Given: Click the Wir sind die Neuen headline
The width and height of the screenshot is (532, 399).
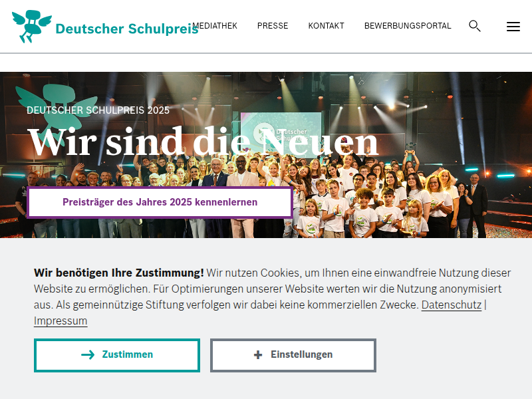Looking at the screenshot, I should pyautogui.click(x=203, y=142).
